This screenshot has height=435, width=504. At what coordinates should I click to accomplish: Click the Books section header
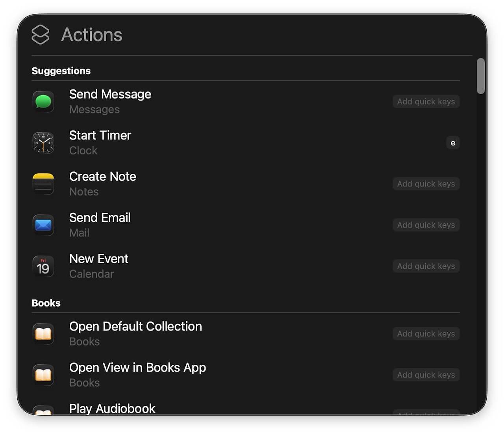coord(46,303)
